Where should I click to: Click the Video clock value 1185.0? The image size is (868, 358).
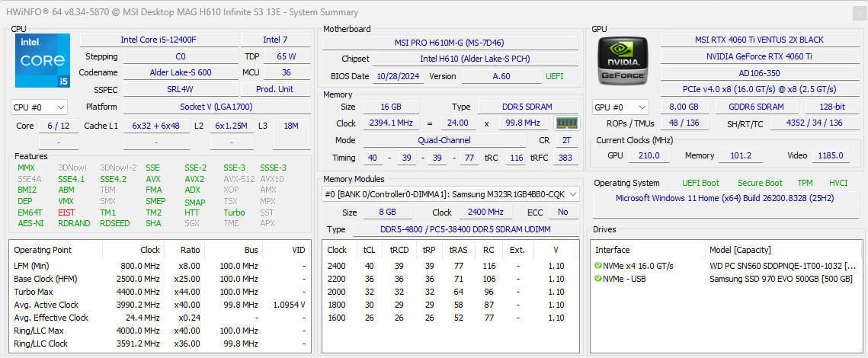[x=831, y=155]
